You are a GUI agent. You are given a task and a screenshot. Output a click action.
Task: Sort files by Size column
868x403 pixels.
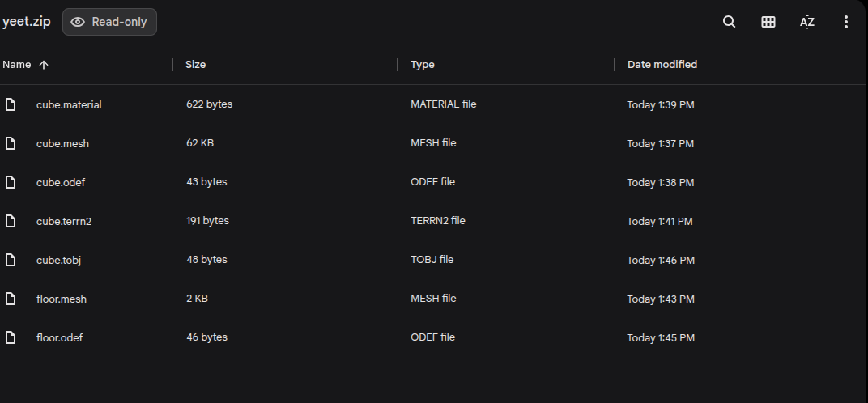195,65
